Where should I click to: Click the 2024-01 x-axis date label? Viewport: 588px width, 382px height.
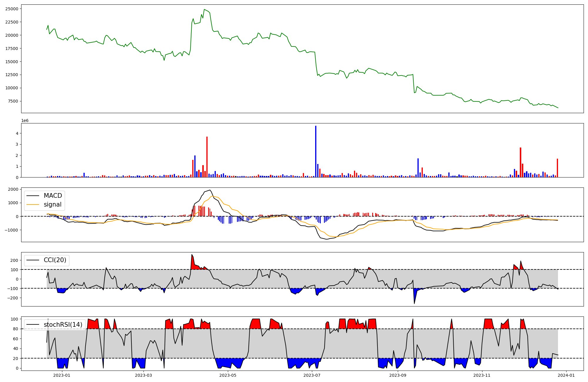(566, 375)
